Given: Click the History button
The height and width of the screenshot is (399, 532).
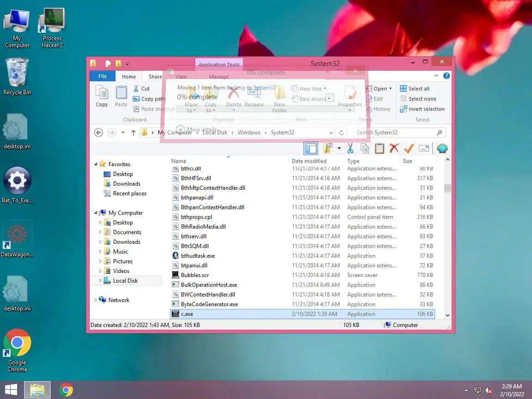Looking at the screenshot, I should [378, 109].
